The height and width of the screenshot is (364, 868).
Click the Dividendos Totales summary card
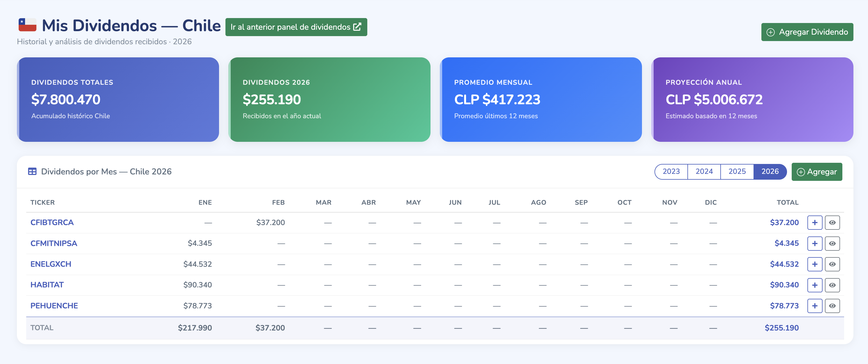point(118,99)
